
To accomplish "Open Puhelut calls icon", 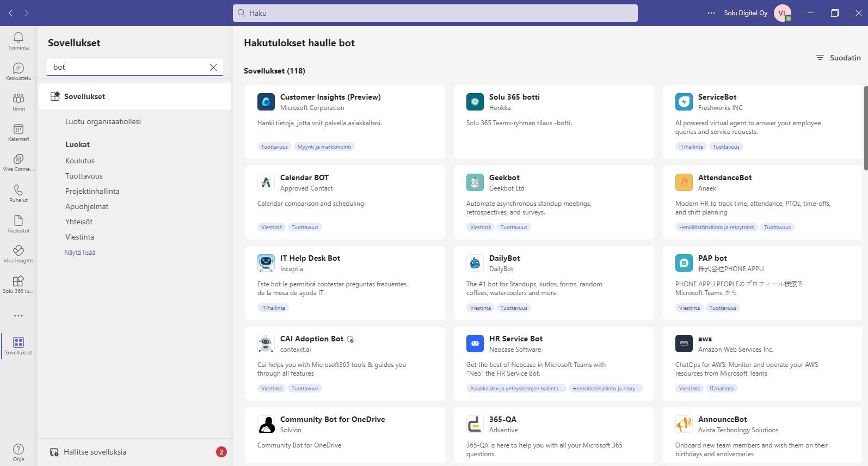I will pyautogui.click(x=19, y=193).
